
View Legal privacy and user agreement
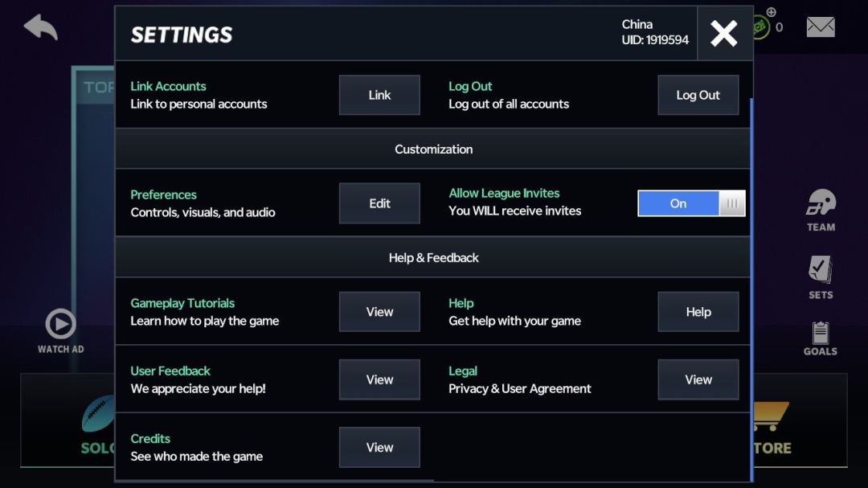click(698, 379)
